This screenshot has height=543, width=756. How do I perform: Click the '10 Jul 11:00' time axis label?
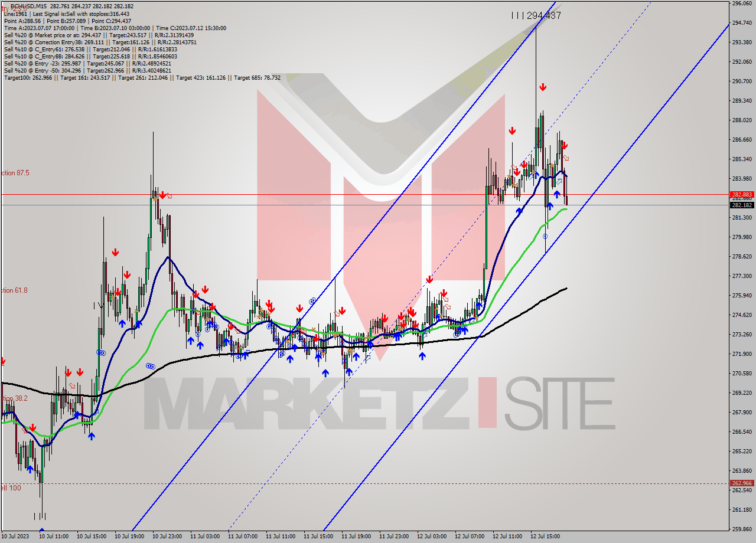click(x=54, y=537)
